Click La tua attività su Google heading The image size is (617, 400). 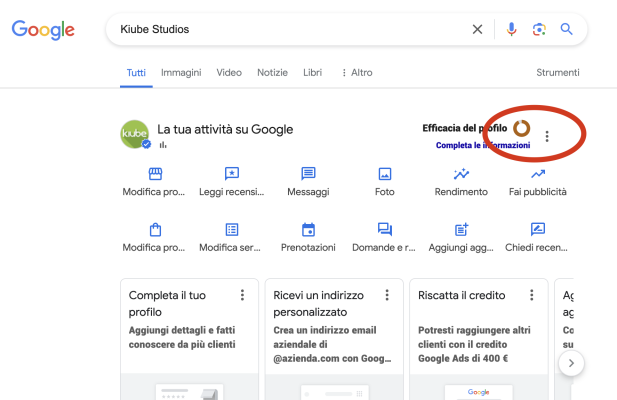tap(225, 129)
